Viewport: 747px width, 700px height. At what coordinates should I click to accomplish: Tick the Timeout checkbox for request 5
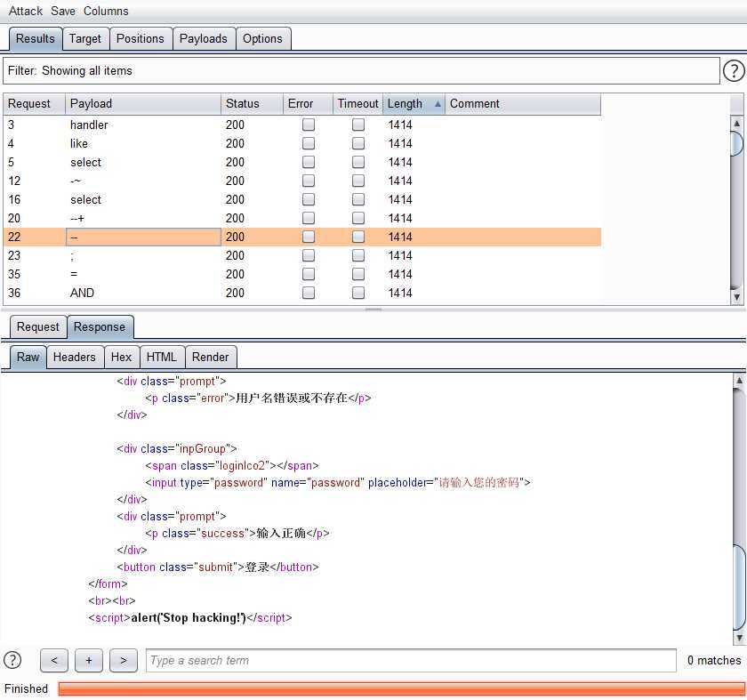[358, 162]
